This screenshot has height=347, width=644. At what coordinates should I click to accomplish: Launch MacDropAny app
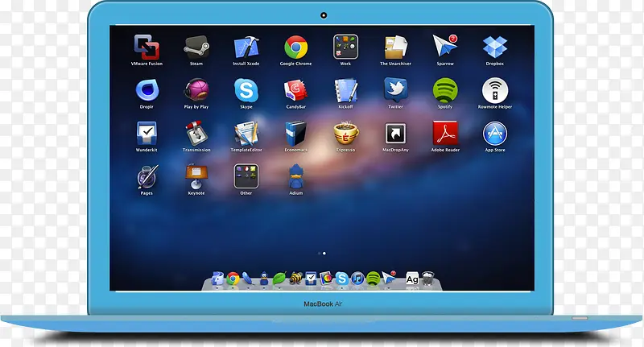point(395,134)
